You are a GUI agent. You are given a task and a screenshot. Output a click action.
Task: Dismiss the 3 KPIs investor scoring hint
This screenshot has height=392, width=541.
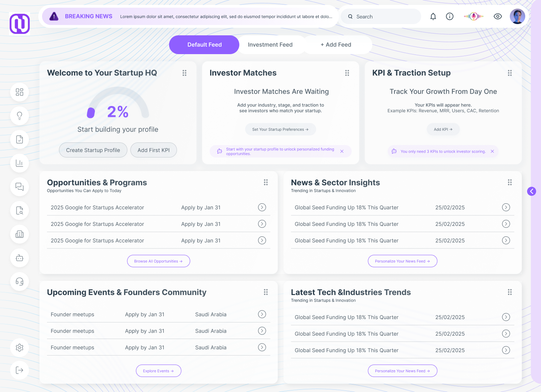(492, 151)
